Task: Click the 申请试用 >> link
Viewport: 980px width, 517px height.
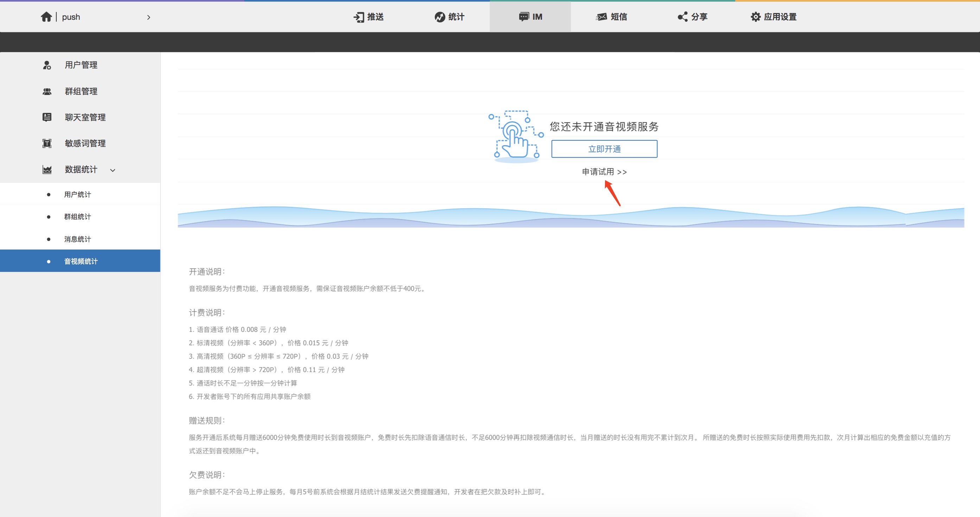Action: [x=604, y=172]
